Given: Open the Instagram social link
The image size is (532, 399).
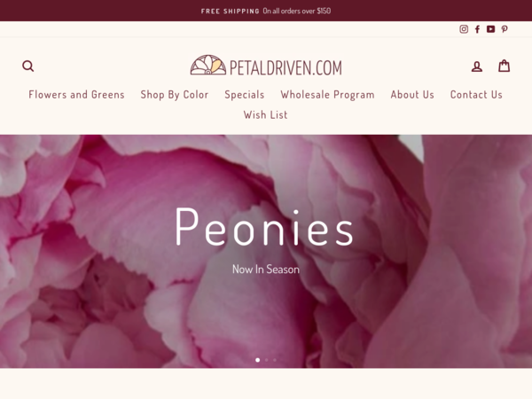Looking at the screenshot, I should (464, 29).
